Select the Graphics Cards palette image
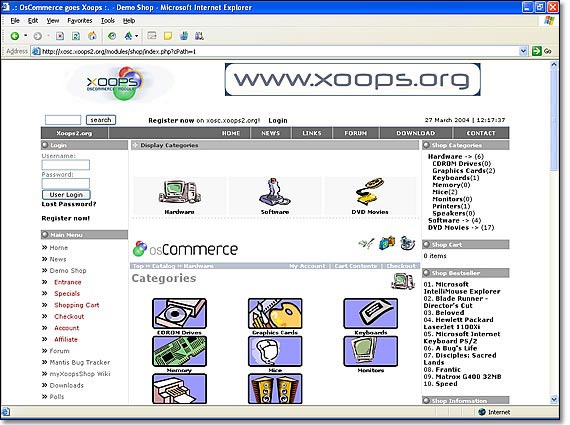This screenshot has width=570, height=425. (275, 313)
